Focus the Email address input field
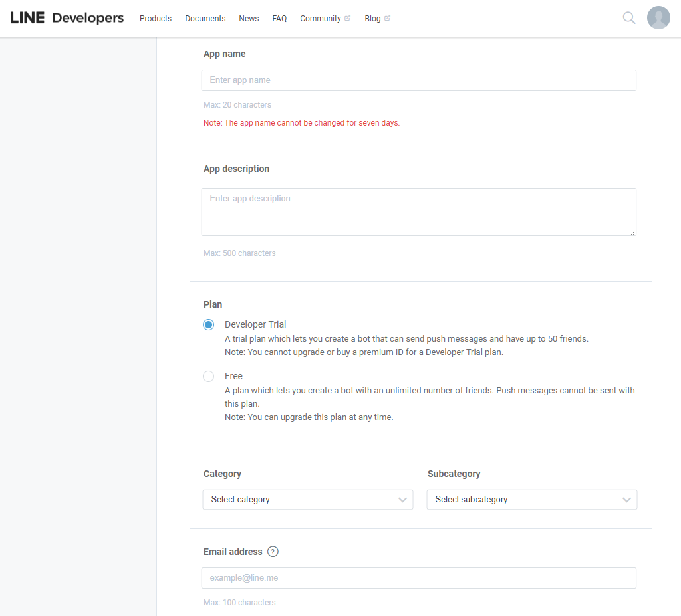The height and width of the screenshot is (616, 681). pos(419,578)
